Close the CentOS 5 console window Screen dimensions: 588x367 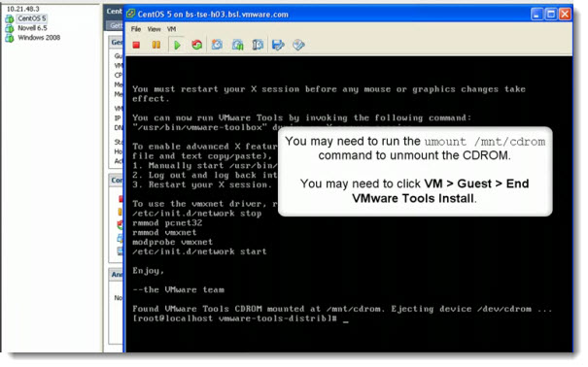pyautogui.click(x=565, y=15)
